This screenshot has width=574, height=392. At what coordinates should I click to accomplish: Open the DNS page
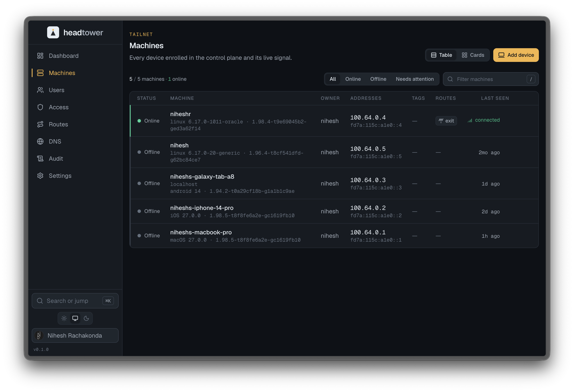[75, 142]
